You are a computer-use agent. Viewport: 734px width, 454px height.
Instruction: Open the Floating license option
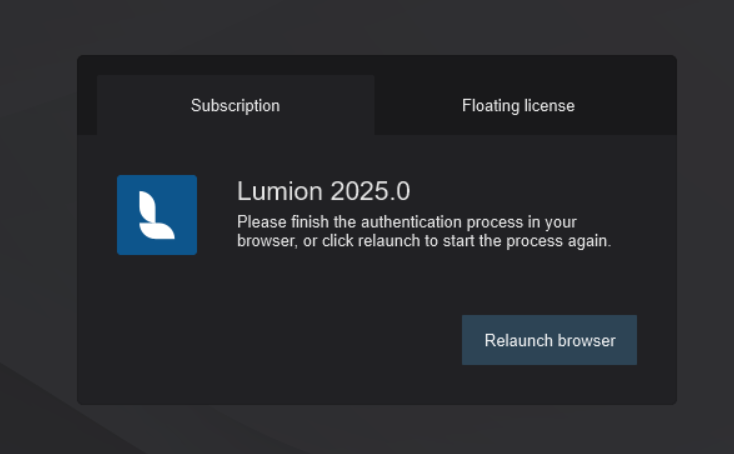[x=518, y=106]
